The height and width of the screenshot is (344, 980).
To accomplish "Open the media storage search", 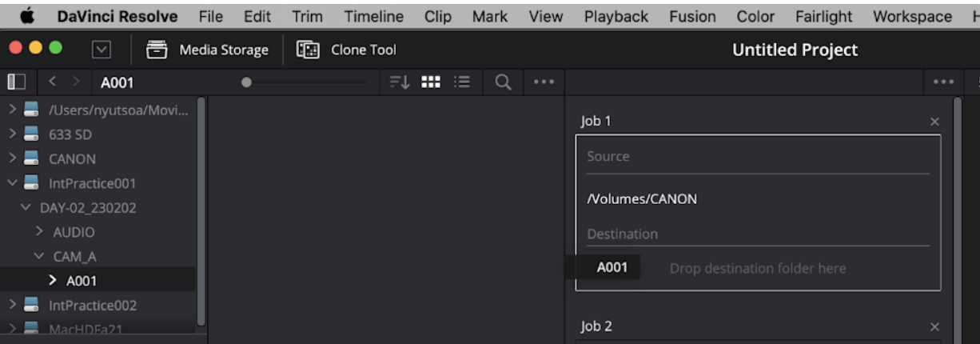I will point(503,82).
